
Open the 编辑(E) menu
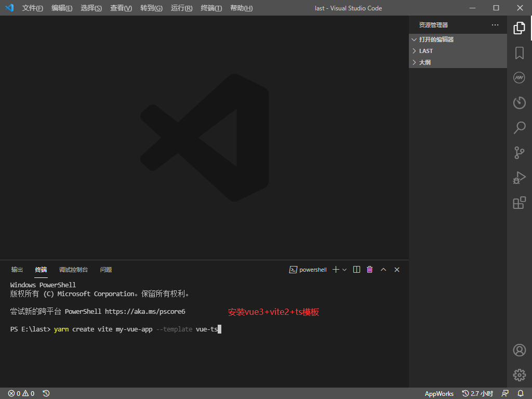(62, 8)
